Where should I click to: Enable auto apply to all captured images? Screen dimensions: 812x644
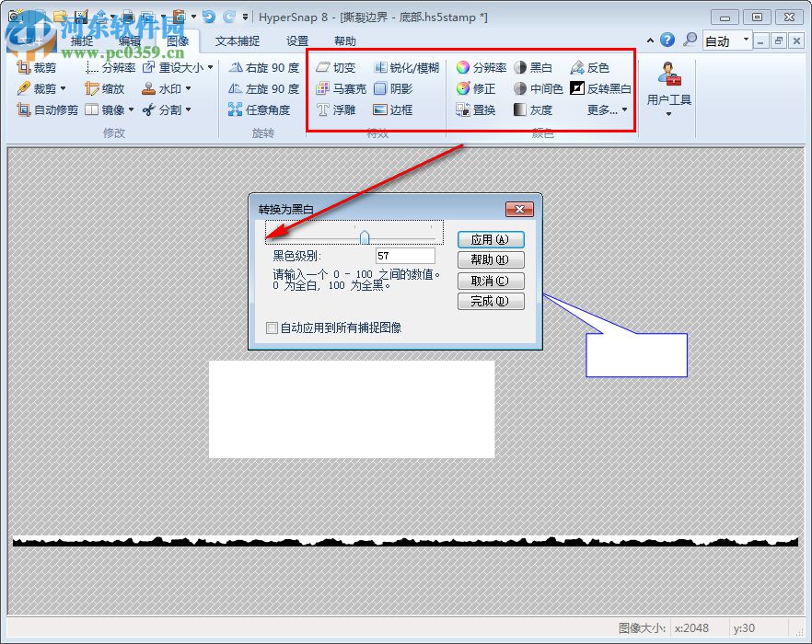point(272,328)
